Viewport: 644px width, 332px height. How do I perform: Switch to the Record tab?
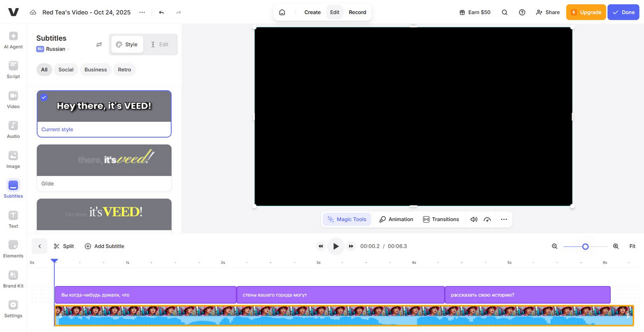coord(357,12)
